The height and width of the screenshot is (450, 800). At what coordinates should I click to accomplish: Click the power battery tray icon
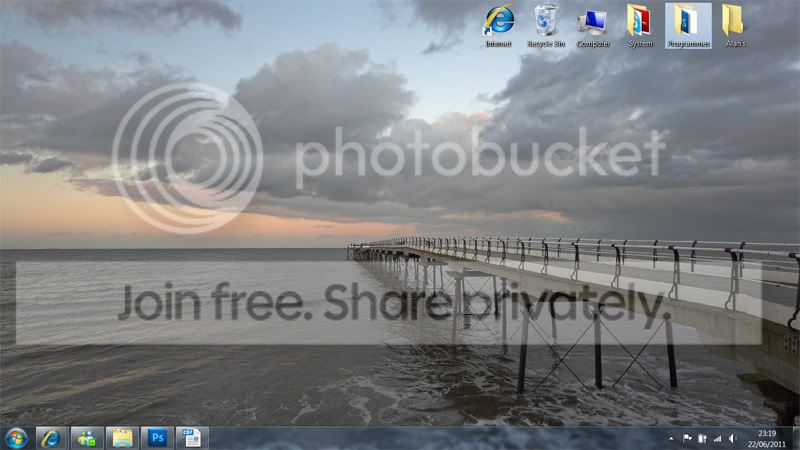pyautogui.click(x=702, y=439)
